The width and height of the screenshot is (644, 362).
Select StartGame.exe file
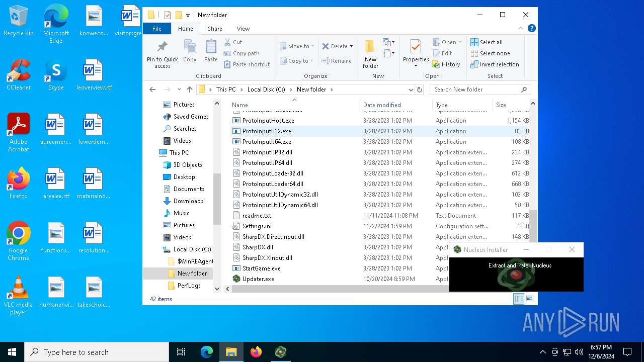(261, 268)
